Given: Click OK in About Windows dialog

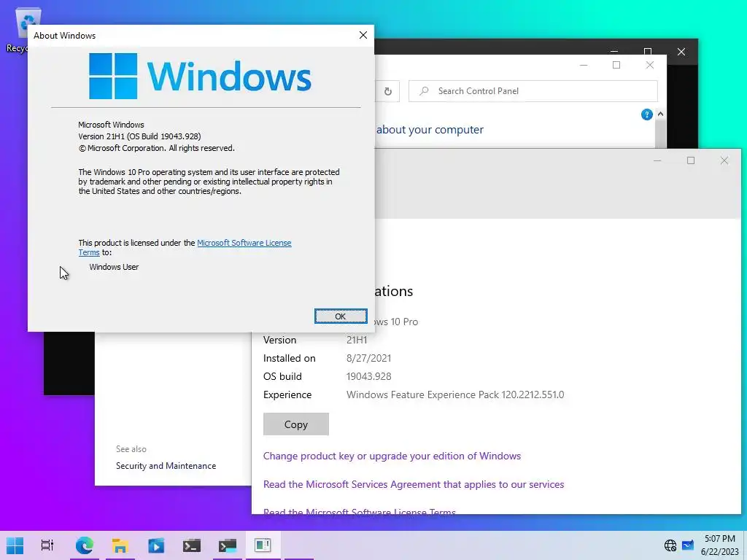Looking at the screenshot, I should [x=341, y=316].
